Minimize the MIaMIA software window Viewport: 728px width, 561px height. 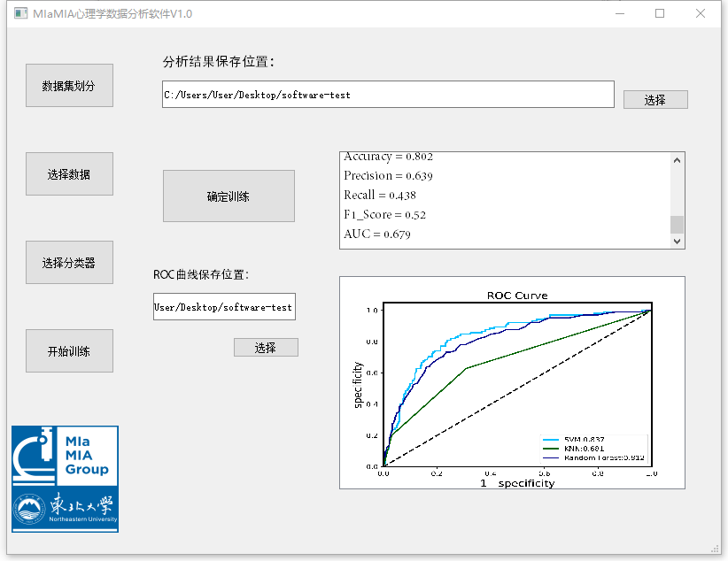pos(618,14)
